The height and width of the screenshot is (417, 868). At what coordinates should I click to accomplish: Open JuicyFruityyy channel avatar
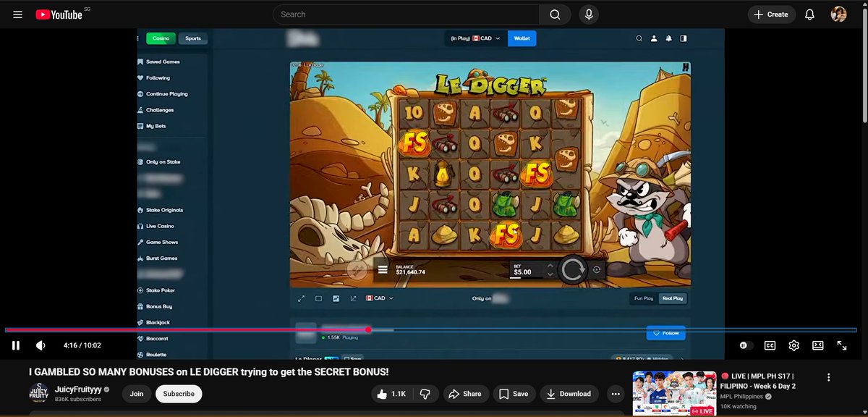[x=39, y=394]
